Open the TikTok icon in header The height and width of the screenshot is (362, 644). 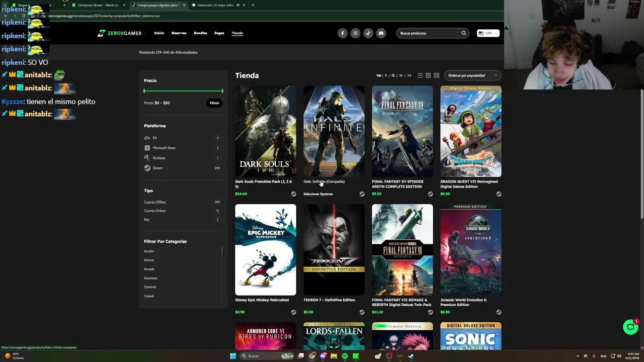click(368, 33)
